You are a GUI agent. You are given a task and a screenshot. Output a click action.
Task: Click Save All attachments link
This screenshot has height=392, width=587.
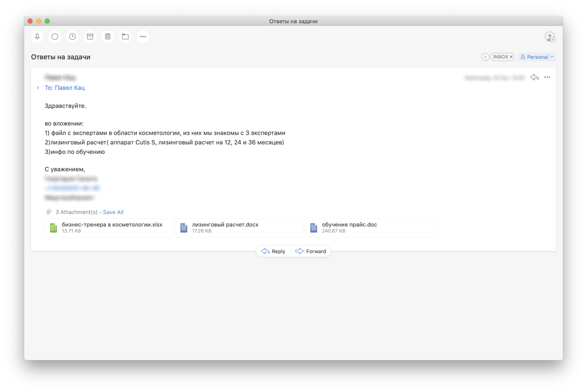113,212
